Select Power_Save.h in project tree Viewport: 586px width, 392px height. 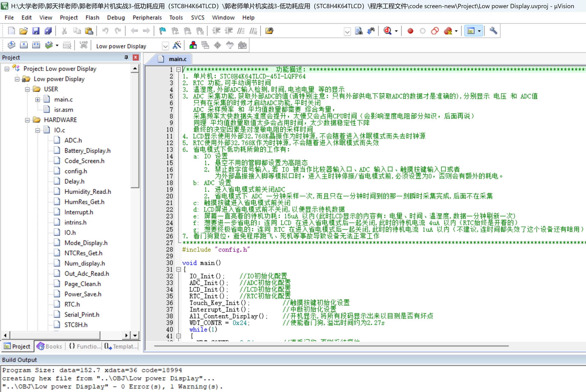click(83, 294)
